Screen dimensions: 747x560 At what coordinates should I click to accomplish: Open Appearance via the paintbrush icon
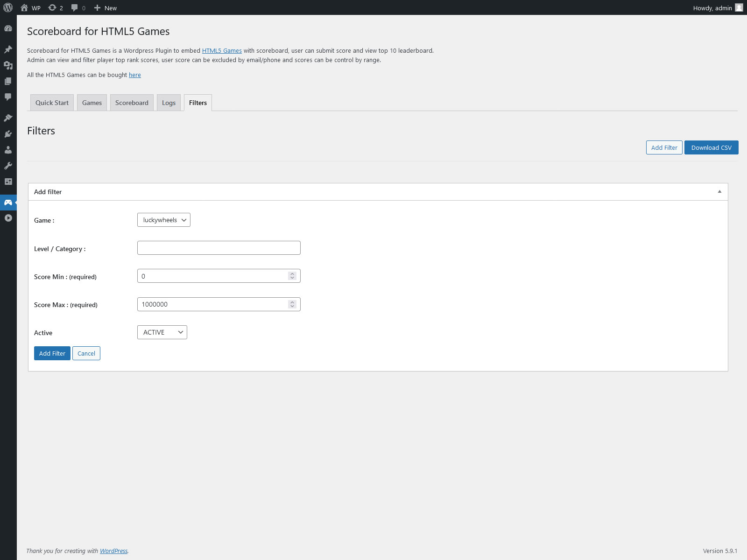pos(8,118)
